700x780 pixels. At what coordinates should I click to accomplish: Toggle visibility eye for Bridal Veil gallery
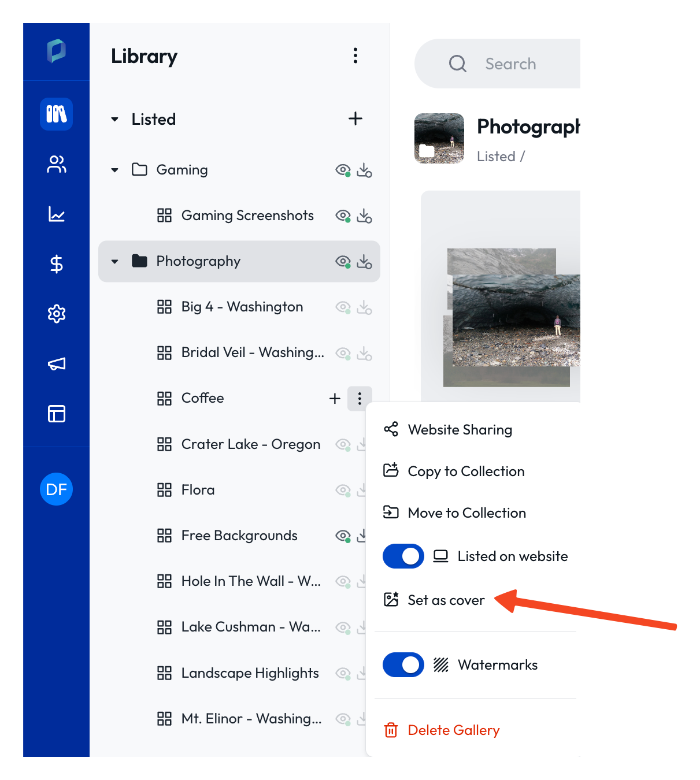[x=343, y=352]
